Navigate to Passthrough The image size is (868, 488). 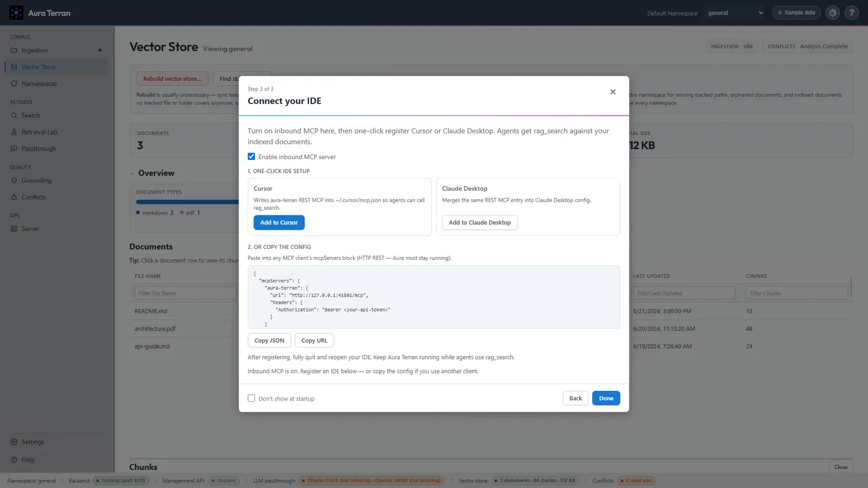(x=56, y=149)
